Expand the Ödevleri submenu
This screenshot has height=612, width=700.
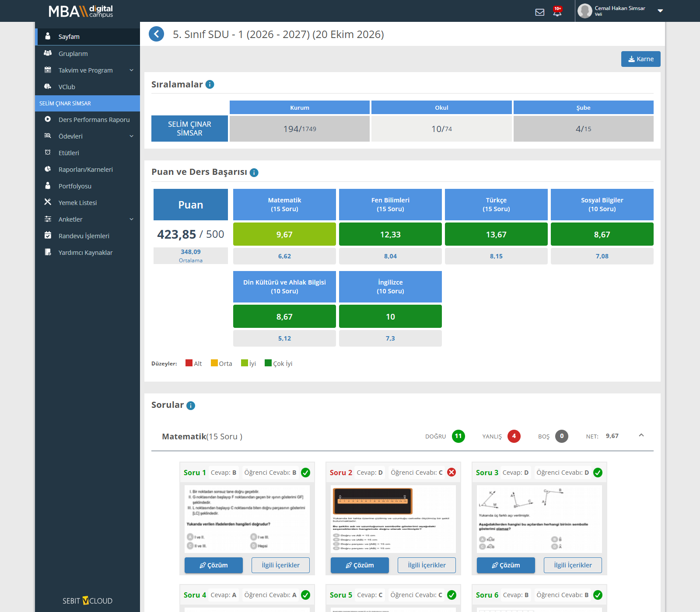click(131, 136)
